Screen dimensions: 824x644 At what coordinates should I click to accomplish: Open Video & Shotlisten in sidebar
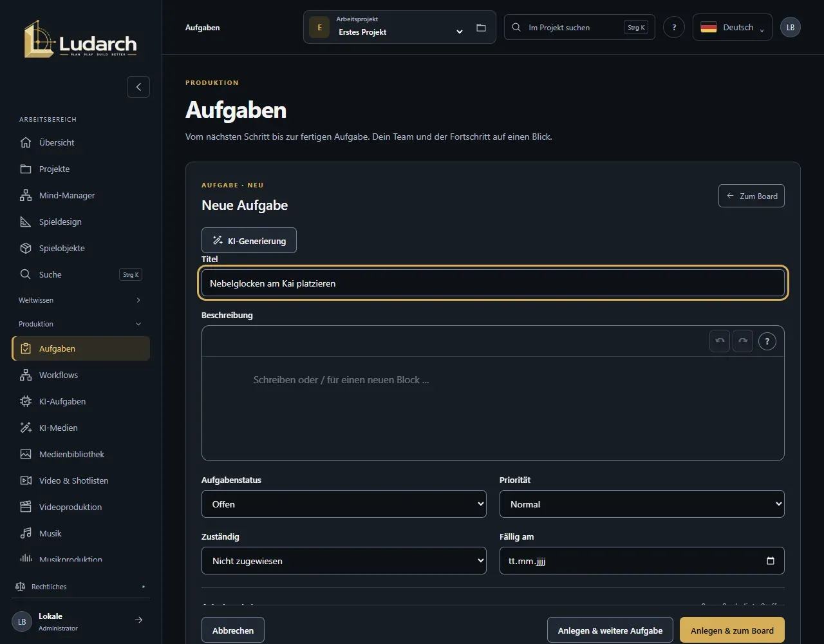tap(80, 480)
